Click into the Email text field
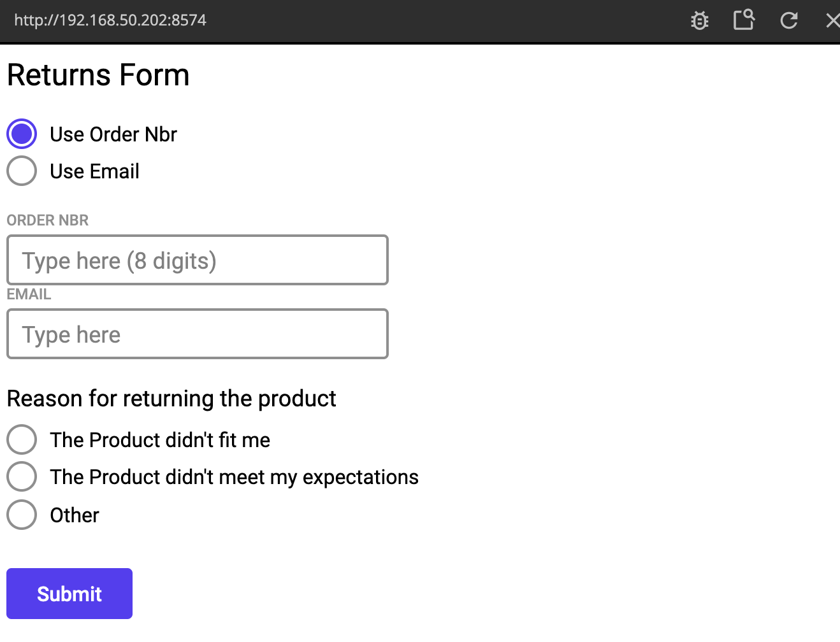The width and height of the screenshot is (840, 642). 197,334
